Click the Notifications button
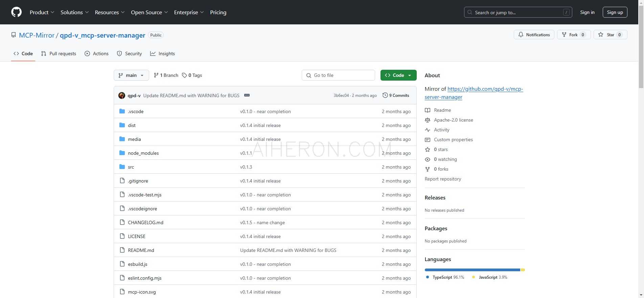The width and height of the screenshot is (644, 298). pos(534,35)
